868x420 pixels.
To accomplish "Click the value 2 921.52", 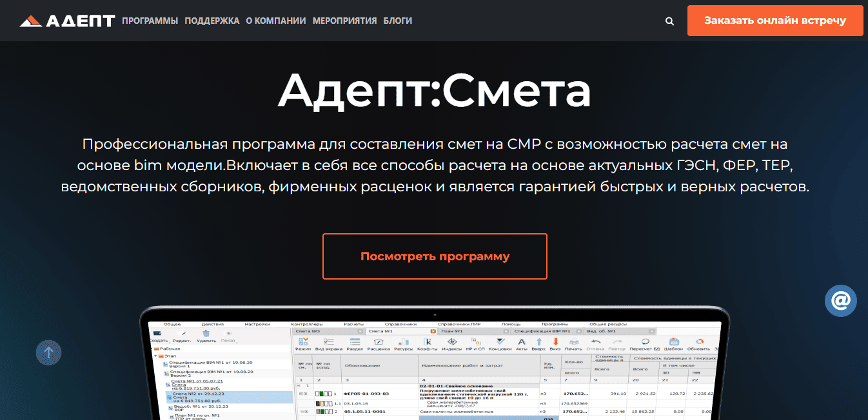I will [645, 393].
